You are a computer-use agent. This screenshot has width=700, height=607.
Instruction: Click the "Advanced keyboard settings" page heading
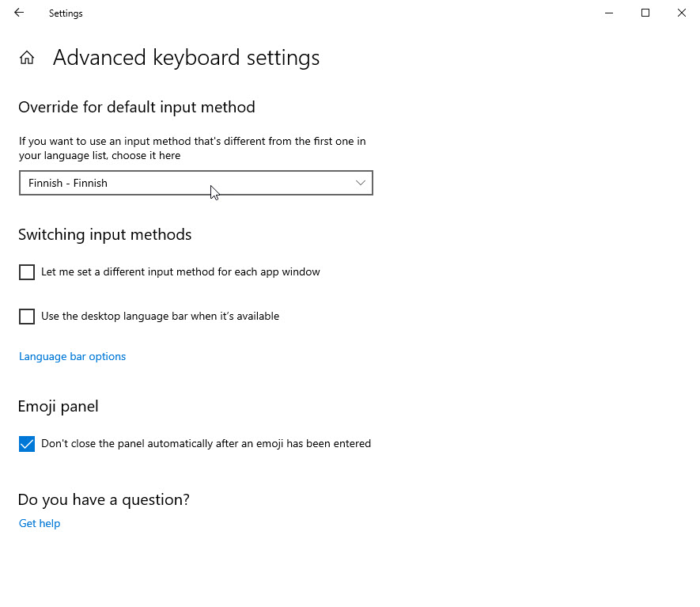186,58
